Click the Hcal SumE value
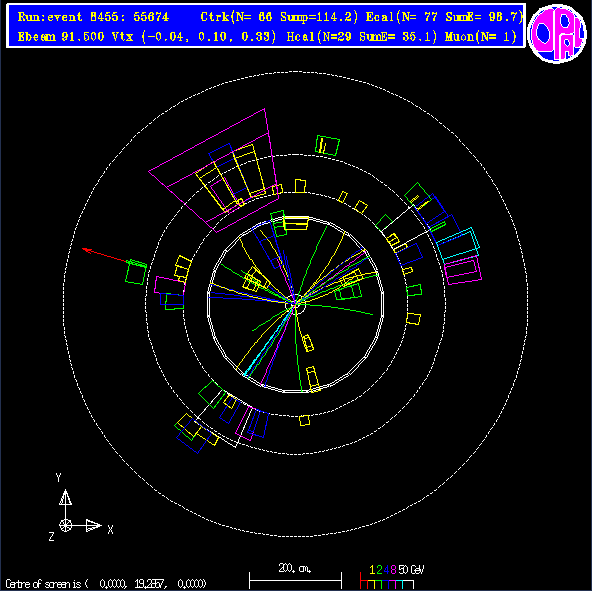Viewport: 592px width, 591px height. click(x=398, y=37)
